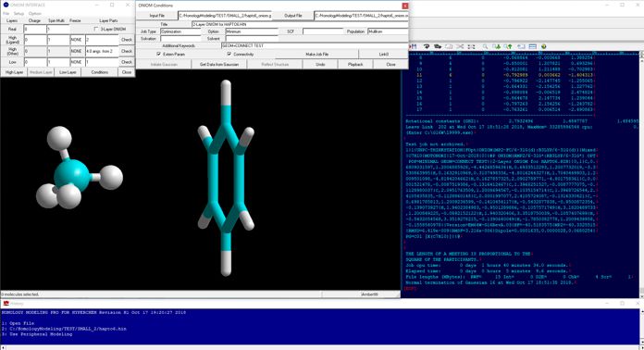
Task: Click the Input File button
Action: tap(157, 16)
